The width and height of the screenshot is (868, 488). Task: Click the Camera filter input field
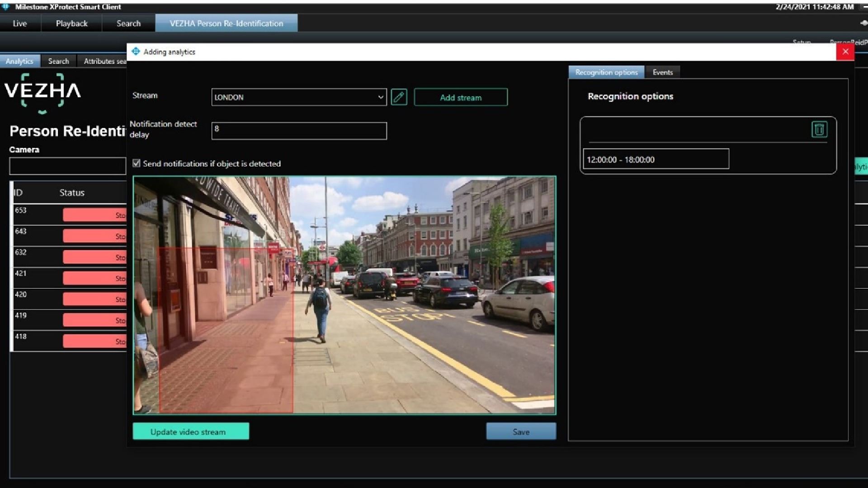point(68,166)
